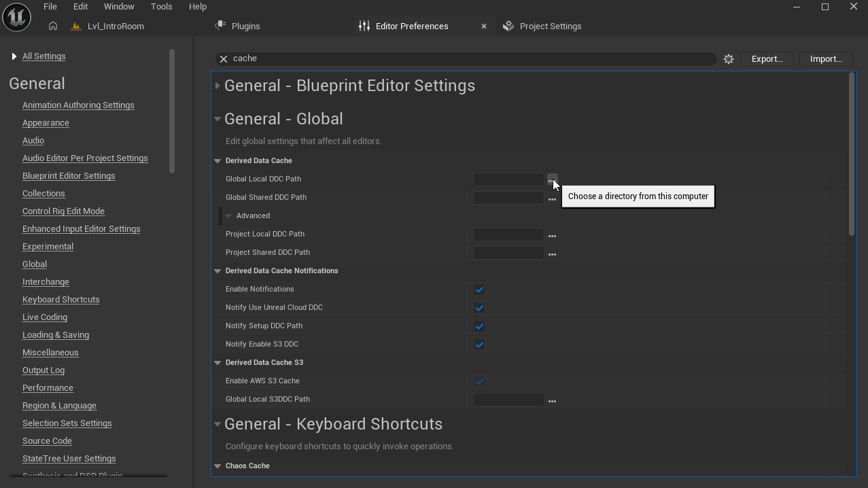The width and height of the screenshot is (868, 488).
Task: Clear the search box with X icon
Action: click(224, 59)
